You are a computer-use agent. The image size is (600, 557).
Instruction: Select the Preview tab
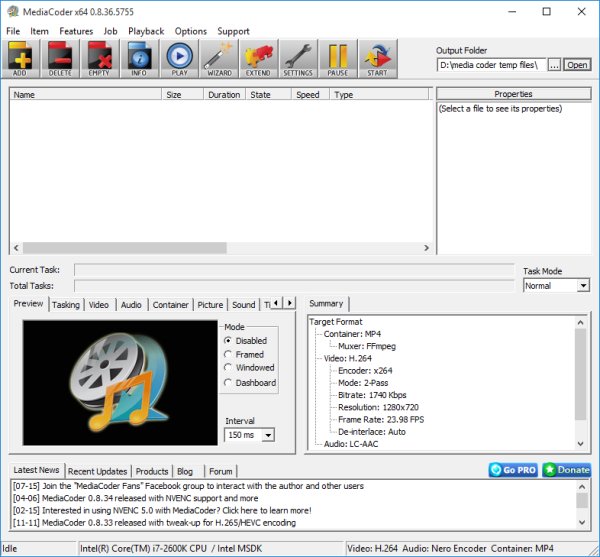28,304
